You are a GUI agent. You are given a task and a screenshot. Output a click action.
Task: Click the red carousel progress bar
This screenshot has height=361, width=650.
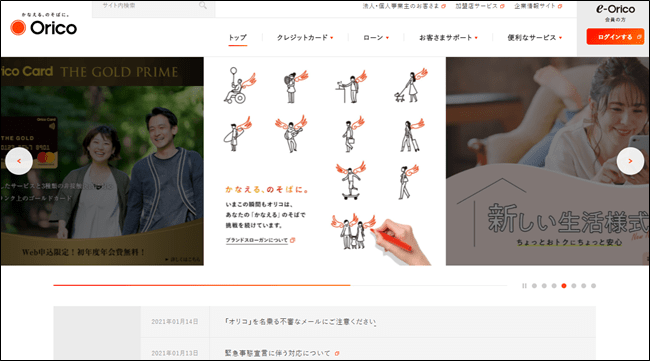[x=202, y=285]
